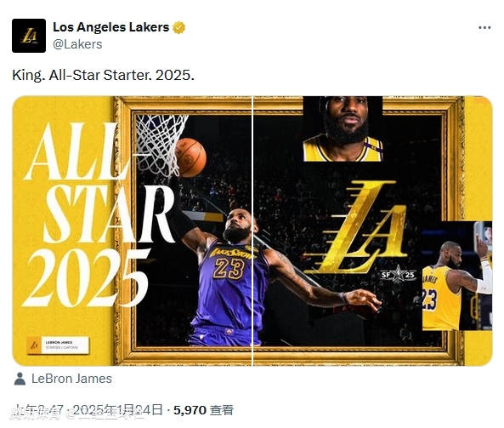Click the tagged person silhouette icon
Viewport: 504px width, 428px height.
pyautogui.click(x=20, y=379)
